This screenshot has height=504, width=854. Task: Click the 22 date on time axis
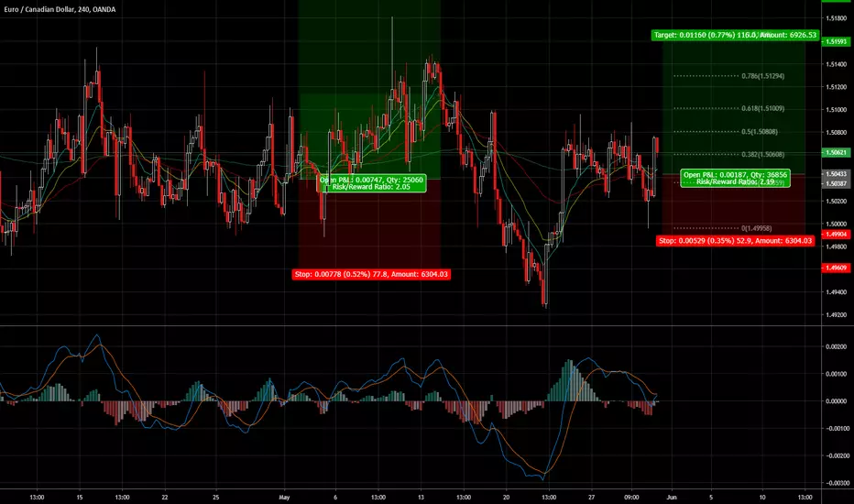click(165, 497)
